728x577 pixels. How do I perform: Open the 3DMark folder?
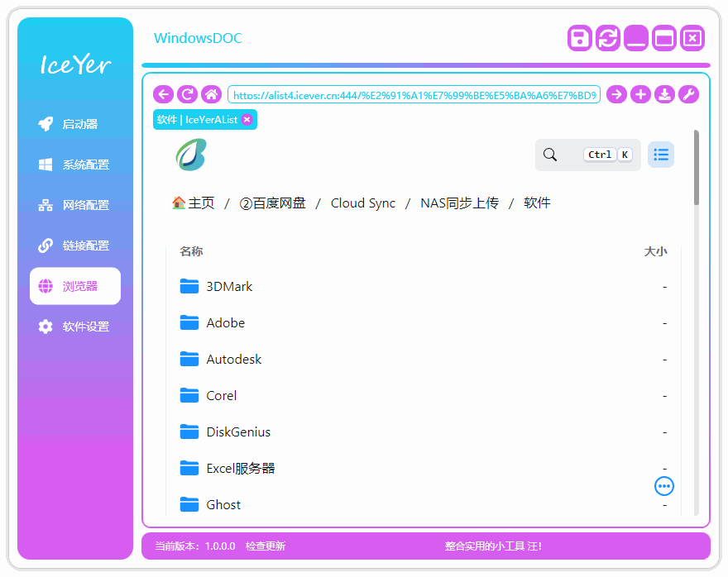coord(424,287)
